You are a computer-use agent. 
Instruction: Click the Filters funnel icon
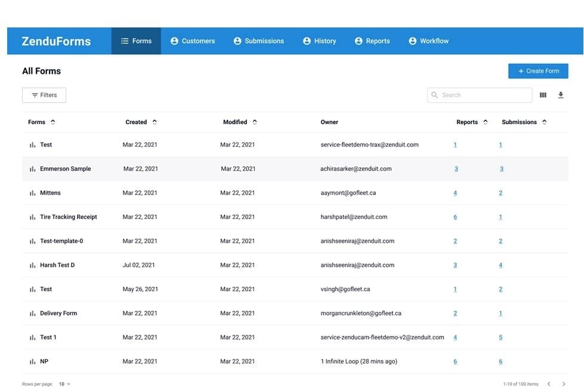35,95
